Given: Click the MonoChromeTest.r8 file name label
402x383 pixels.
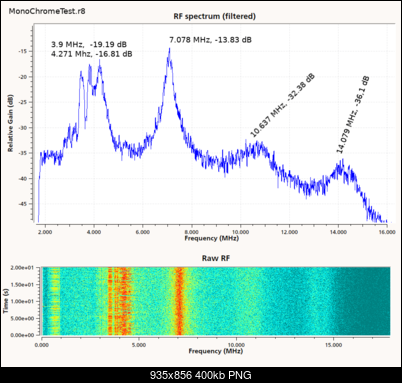Looking at the screenshot, I should pos(47,11).
